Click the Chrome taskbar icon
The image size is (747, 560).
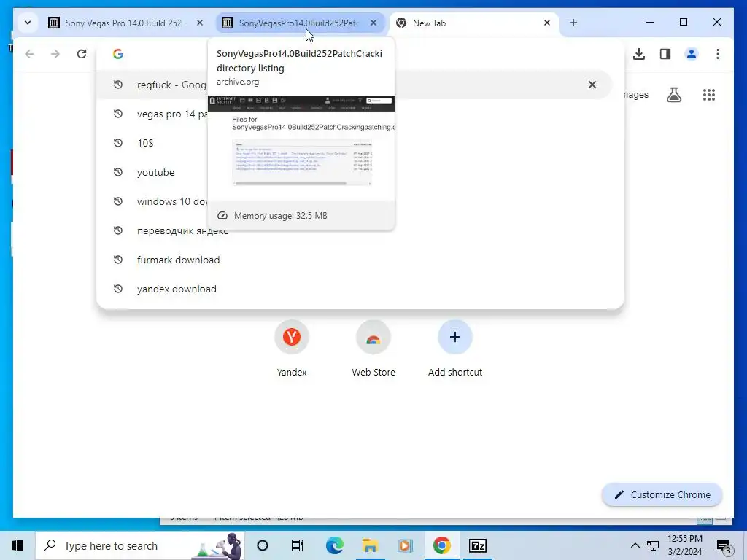click(x=441, y=545)
